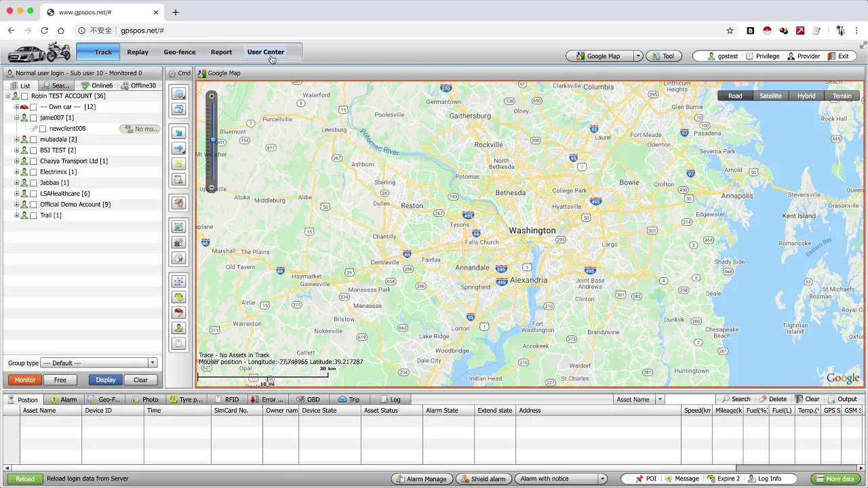The width and height of the screenshot is (868, 488).
Task: Open the User Center tab
Action: (266, 52)
